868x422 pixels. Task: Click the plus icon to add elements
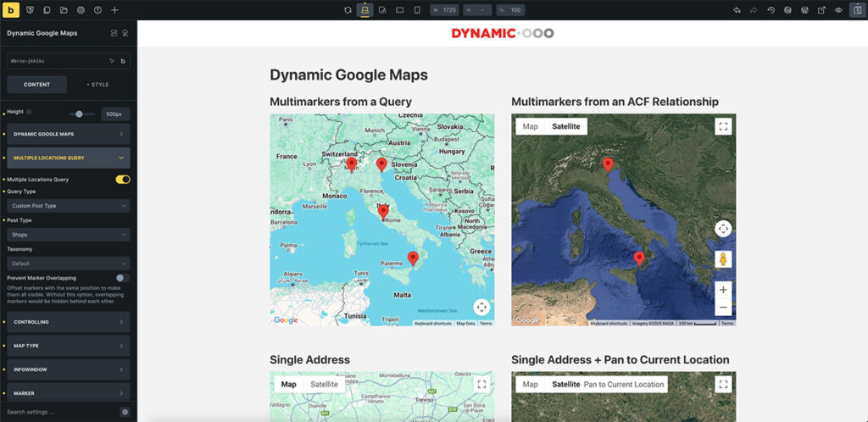point(114,10)
